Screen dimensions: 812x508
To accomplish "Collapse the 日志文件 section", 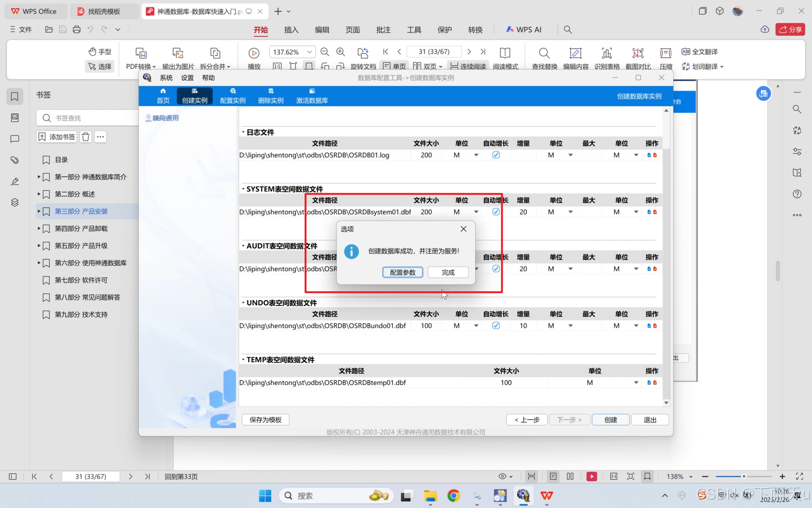I will tap(243, 132).
